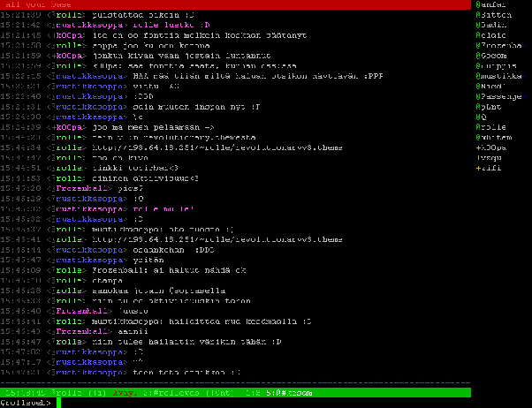Viewport: 532px width, 408px height.
Task: Click the highlighted window 5 entry in status bar
Action: click(289, 393)
